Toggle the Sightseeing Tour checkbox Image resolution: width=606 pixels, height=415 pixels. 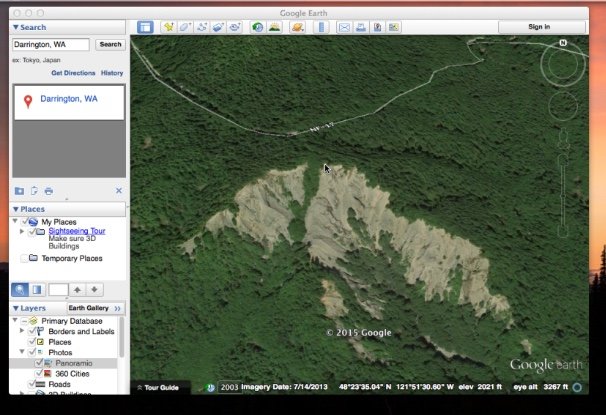[32, 231]
